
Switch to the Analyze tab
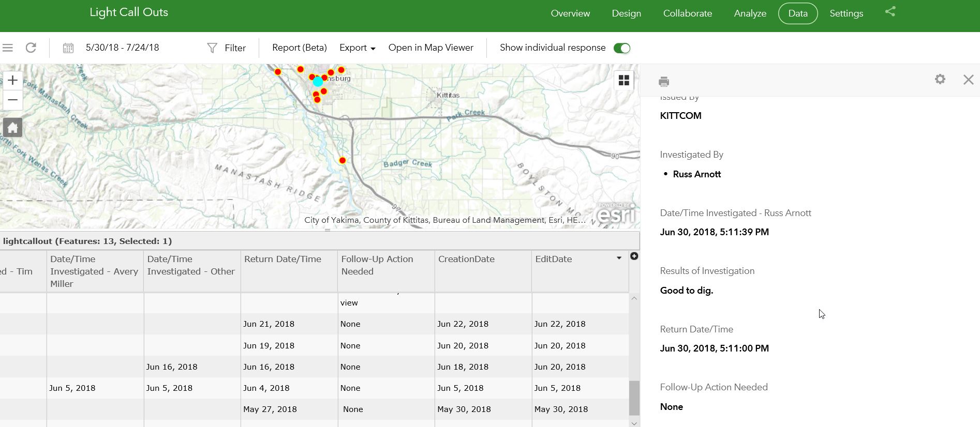click(750, 13)
